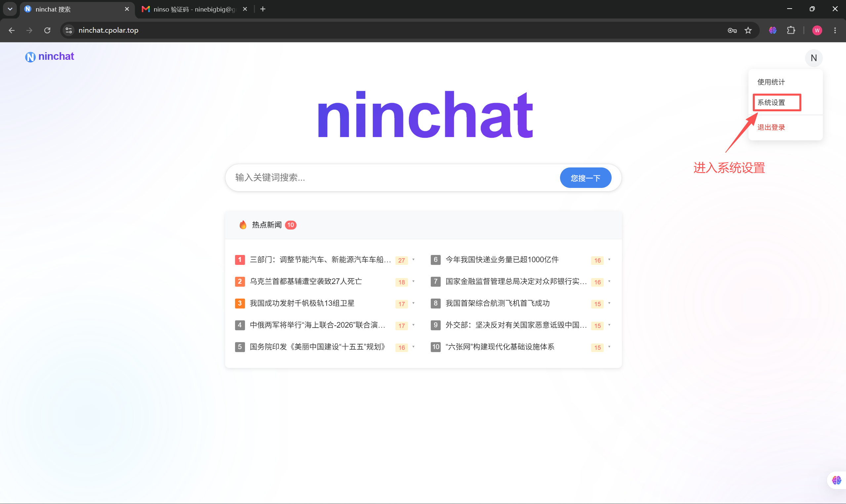Open the Chrome three-dot menu

tap(835, 30)
